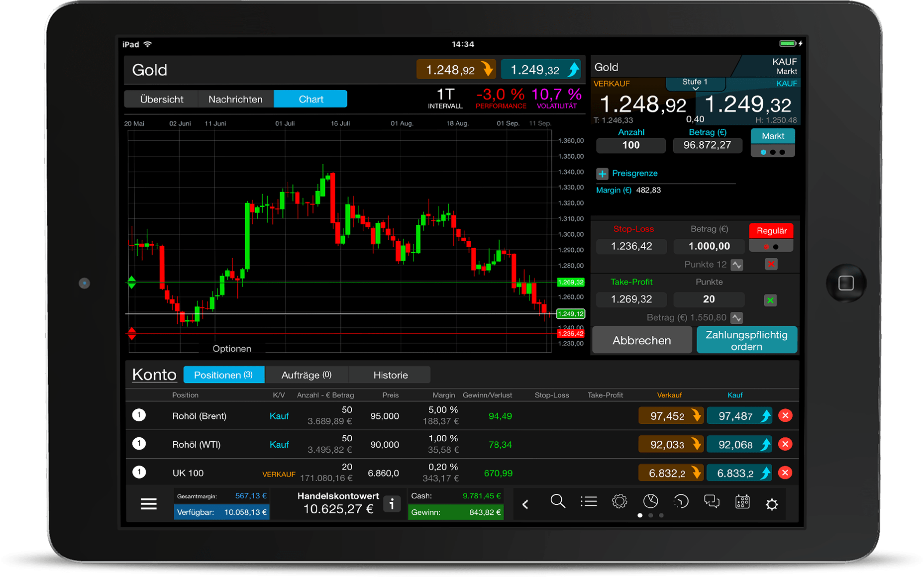924x577 pixels.
Task: Switch Take-Profit Betrag 1.550,80 unit toggle
Action: tap(737, 317)
